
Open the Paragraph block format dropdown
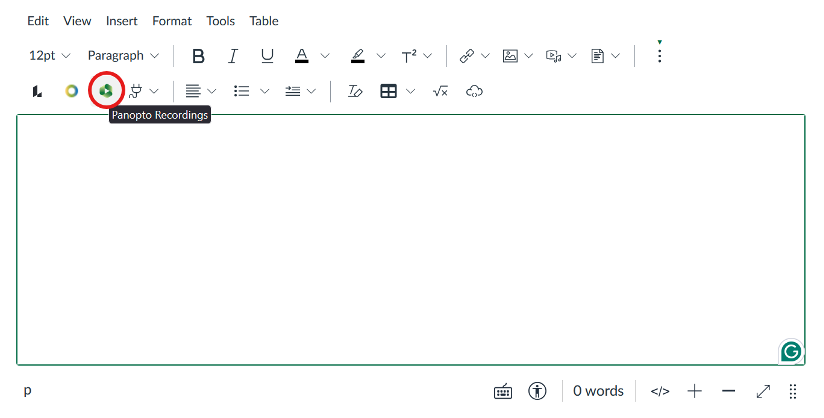click(123, 56)
